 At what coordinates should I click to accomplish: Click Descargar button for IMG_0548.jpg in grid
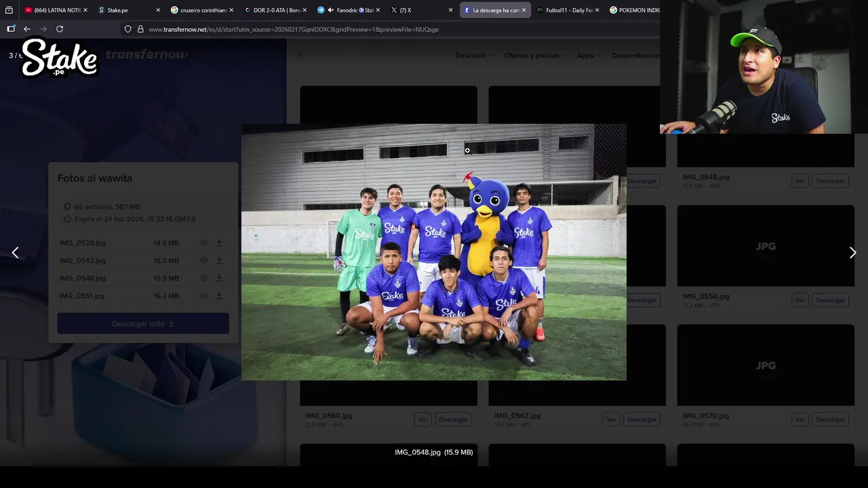pyautogui.click(x=830, y=181)
